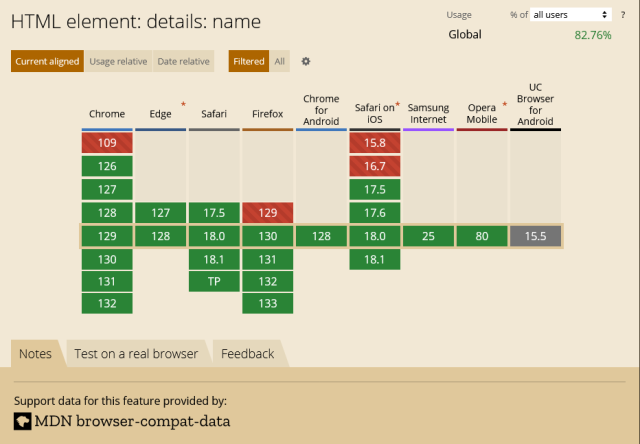
Task: Open the Notes tab
Action: (x=36, y=353)
